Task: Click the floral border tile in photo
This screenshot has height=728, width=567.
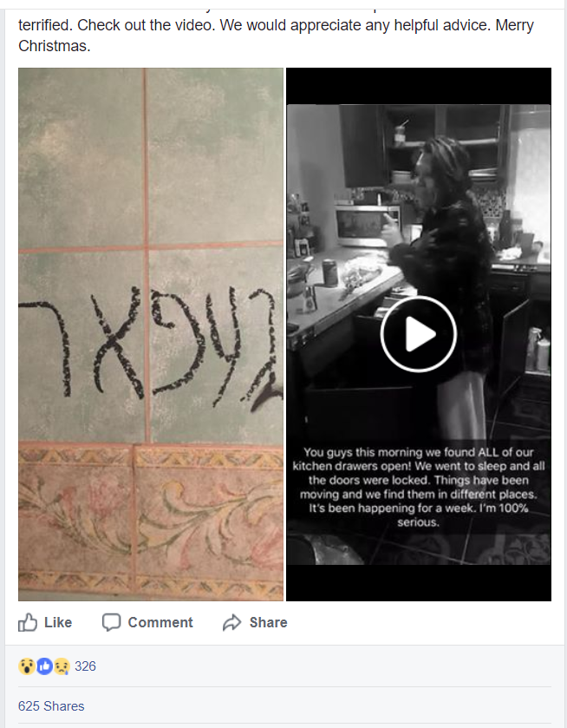Action: pos(151,521)
